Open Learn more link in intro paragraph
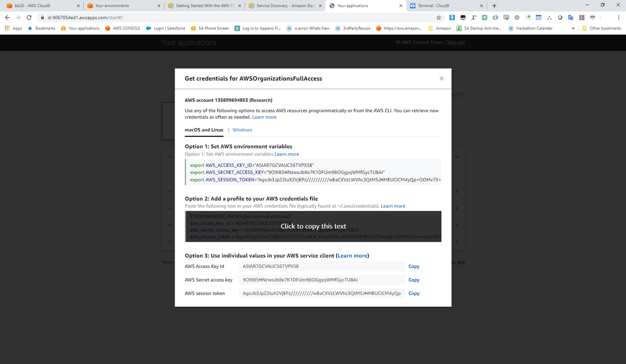 (x=264, y=117)
